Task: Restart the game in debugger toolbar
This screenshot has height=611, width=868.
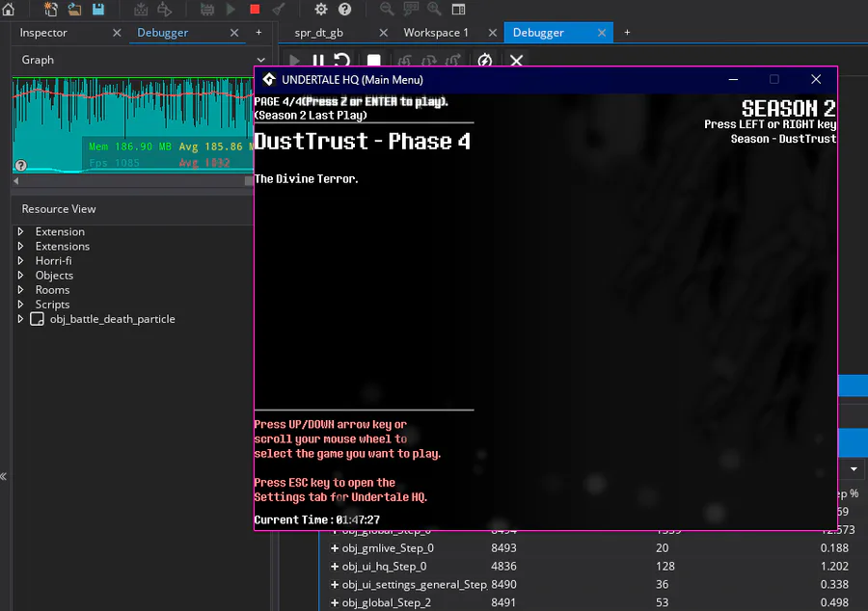Action: coord(342,60)
